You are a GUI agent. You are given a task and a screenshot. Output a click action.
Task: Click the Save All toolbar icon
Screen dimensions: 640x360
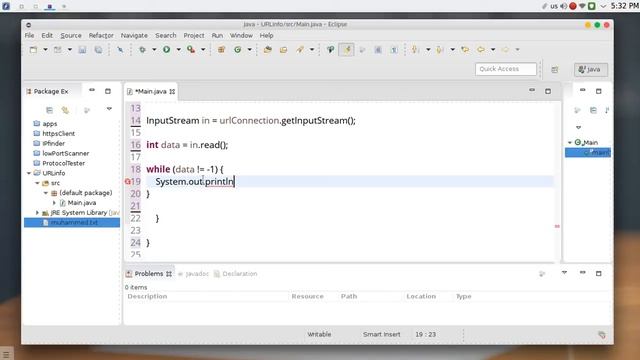point(98,50)
